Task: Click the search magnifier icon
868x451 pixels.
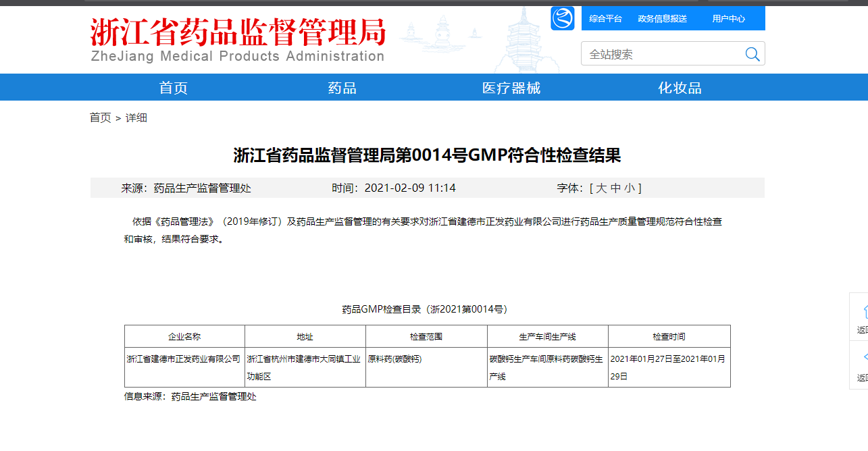Action: coord(752,53)
